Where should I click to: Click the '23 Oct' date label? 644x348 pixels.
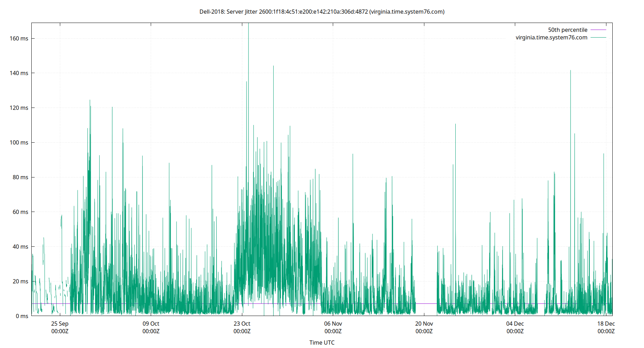pos(242,324)
